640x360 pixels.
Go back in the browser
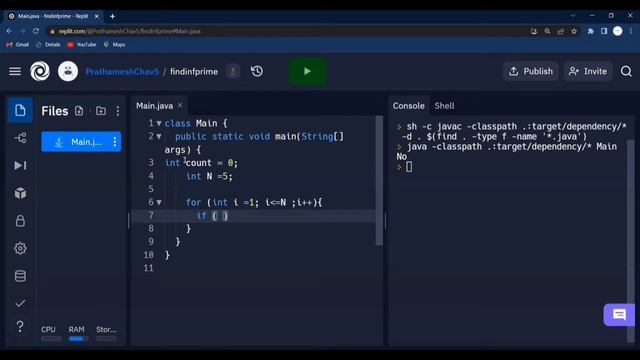tap(9, 31)
